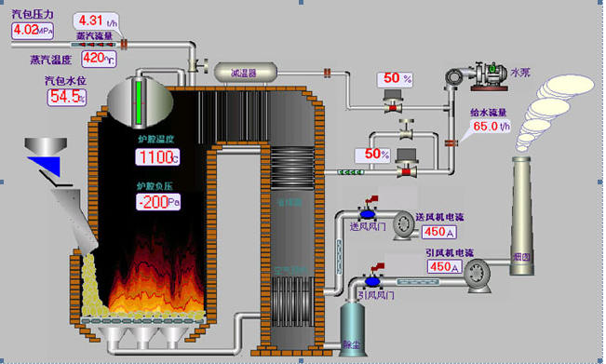Click the 炉膛负压 -200 Pa value box
Viewport: 606px width, 364px height.
pyautogui.click(x=158, y=202)
